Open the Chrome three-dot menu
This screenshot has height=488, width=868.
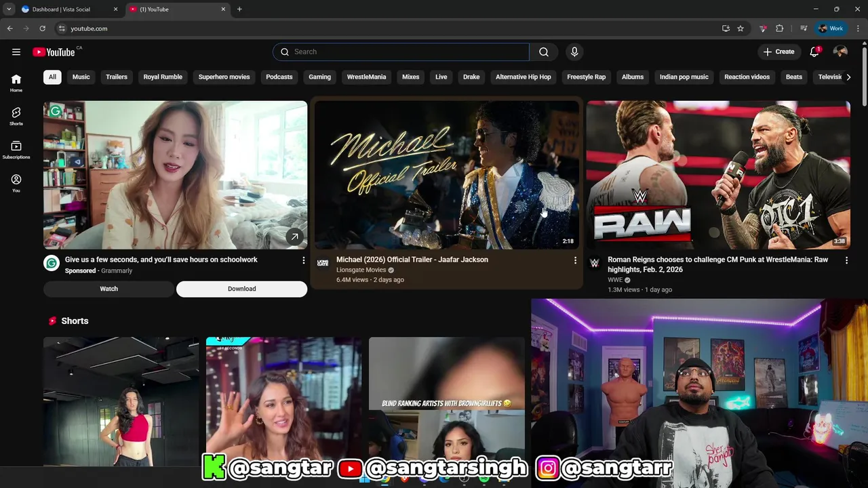(859, 28)
